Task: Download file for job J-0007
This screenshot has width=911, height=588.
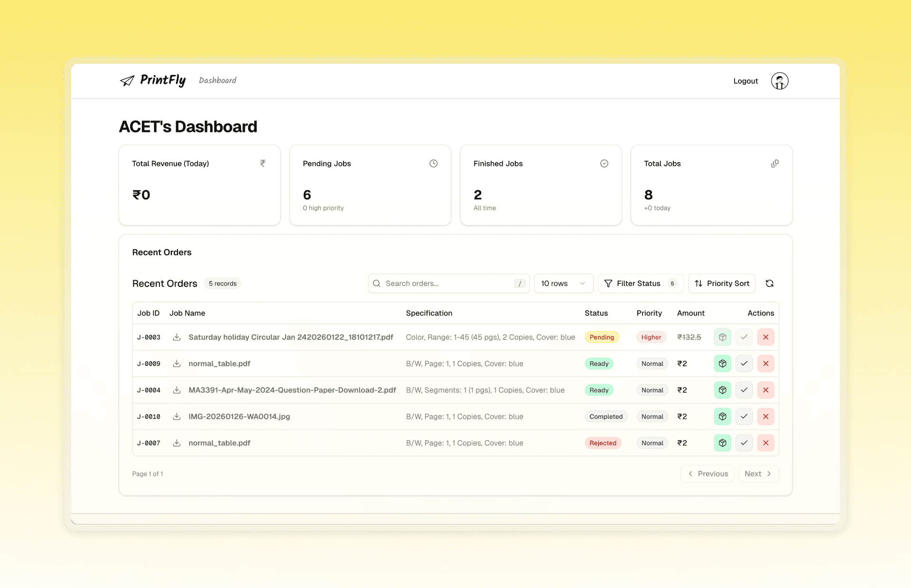Action: coord(177,443)
